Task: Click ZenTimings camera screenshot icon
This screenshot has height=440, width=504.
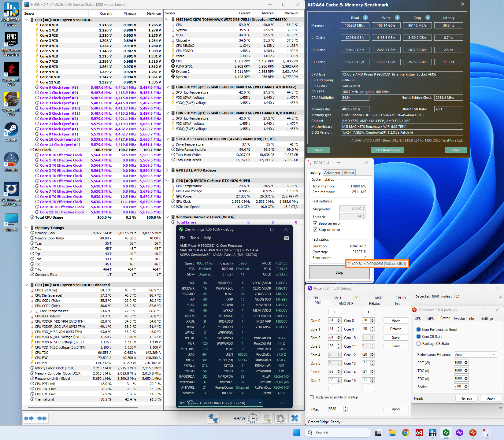Action: tap(287, 238)
